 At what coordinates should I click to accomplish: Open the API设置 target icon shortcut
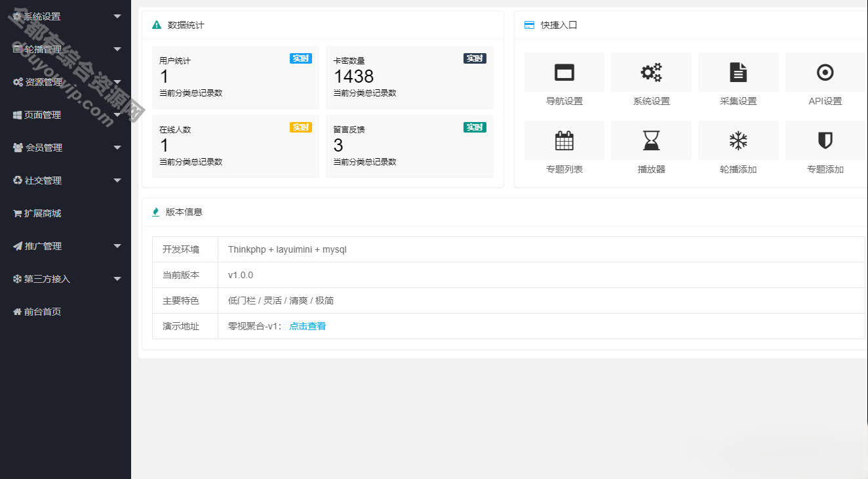[x=825, y=72]
